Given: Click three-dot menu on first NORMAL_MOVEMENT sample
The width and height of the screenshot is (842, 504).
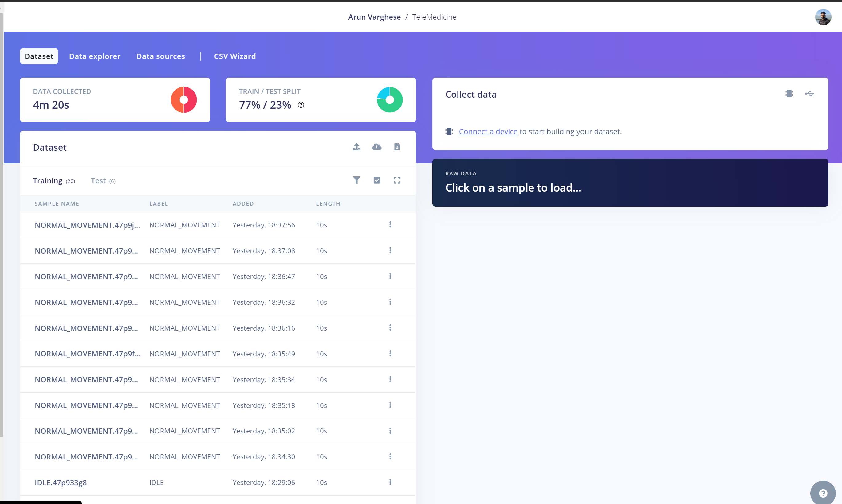Looking at the screenshot, I should (x=390, y=224).
